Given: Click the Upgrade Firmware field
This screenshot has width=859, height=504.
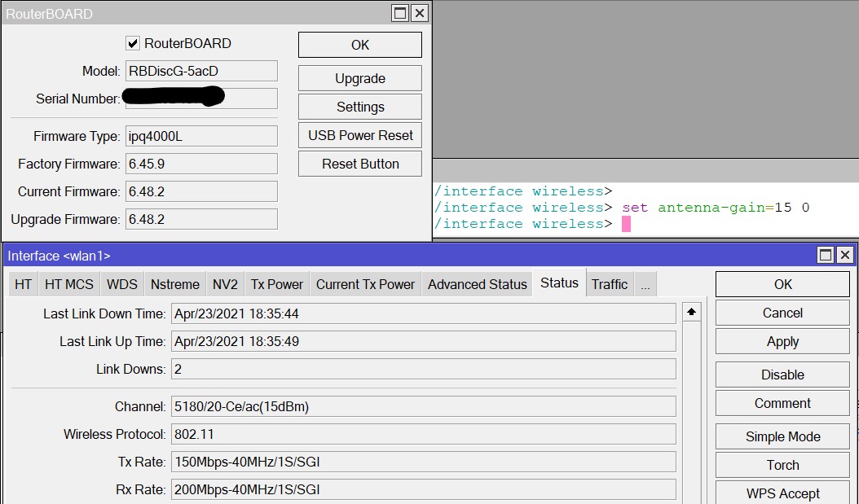Looking at the screenshot, I should coord(201,220).
